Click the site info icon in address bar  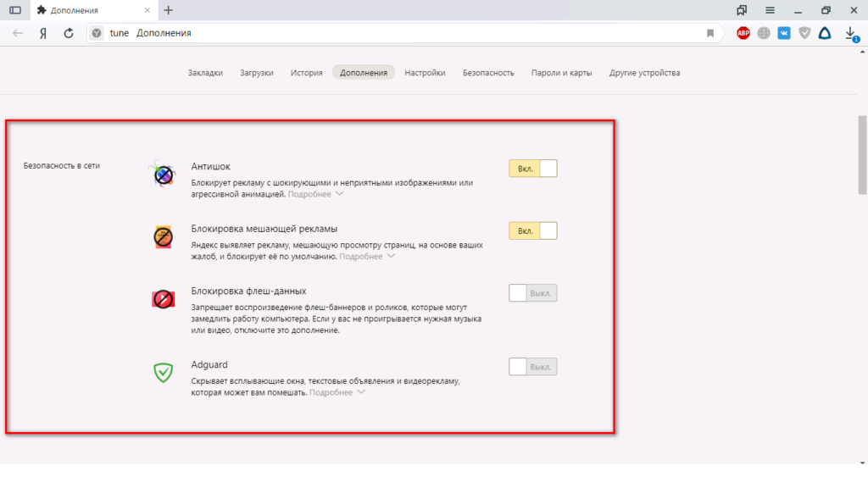[97, 33]
